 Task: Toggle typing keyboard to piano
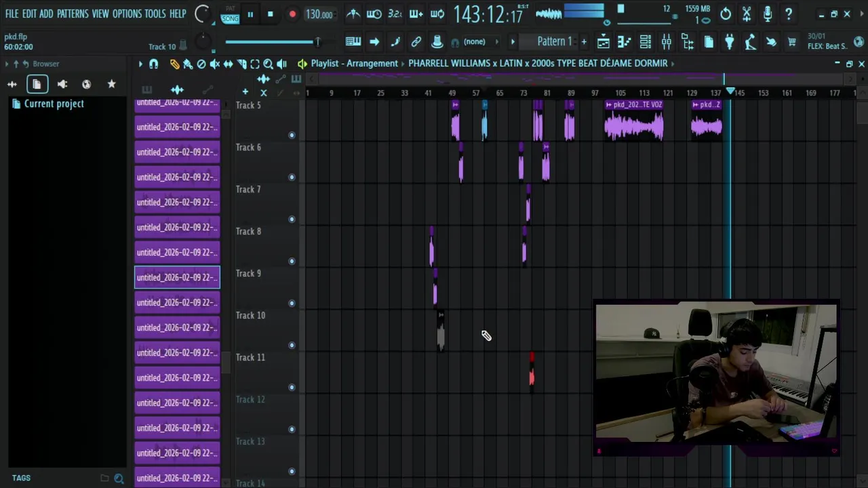[x=353, y=42]
